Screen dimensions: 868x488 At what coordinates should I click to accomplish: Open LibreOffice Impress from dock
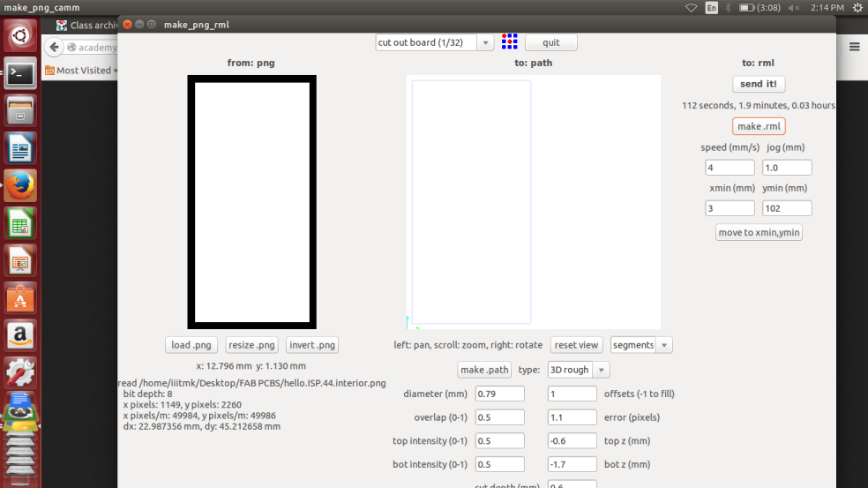pos(20,260)
